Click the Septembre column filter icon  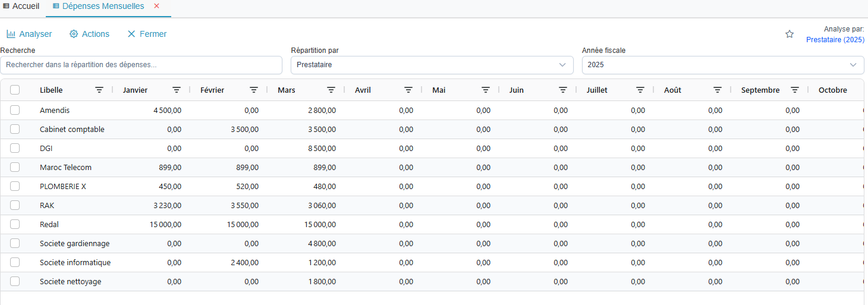click(795, 90)
